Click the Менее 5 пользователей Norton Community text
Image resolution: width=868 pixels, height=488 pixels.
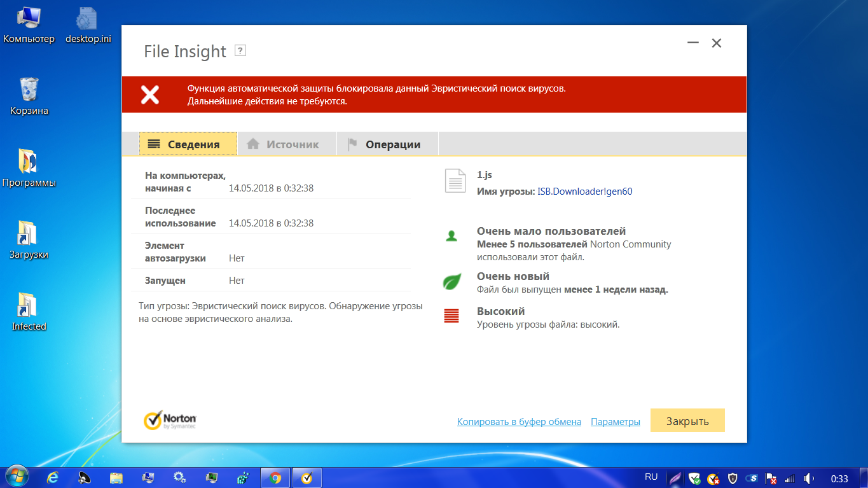click(x=574, y=251)
